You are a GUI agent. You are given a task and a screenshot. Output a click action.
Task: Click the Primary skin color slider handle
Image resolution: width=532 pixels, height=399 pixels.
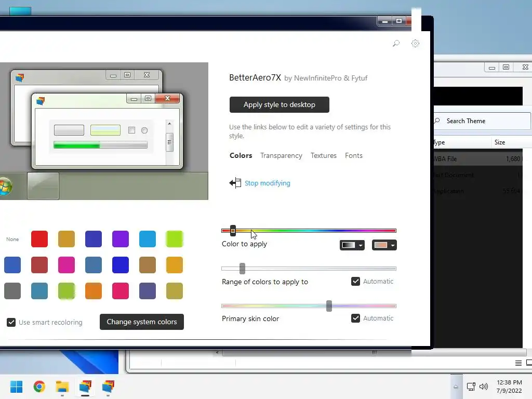pos(329,305)
